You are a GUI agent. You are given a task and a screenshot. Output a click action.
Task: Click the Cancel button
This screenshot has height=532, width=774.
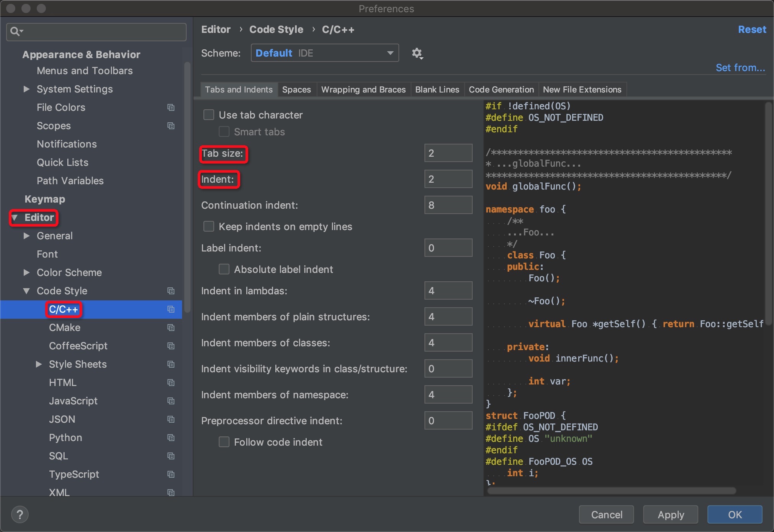pos(607,514)
